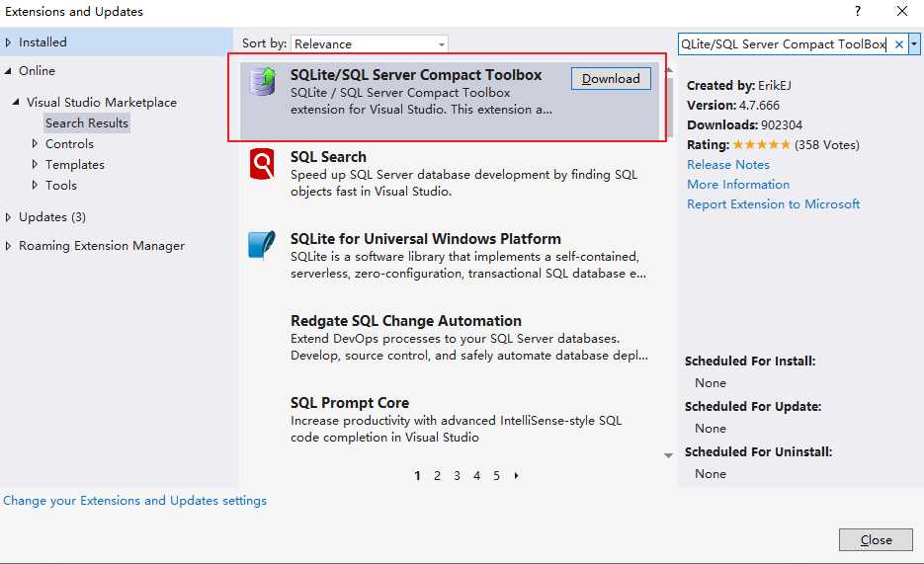Expand the Controls node
Image resolution: width=924 pixels, height=564 pixels.
(35, 143)
